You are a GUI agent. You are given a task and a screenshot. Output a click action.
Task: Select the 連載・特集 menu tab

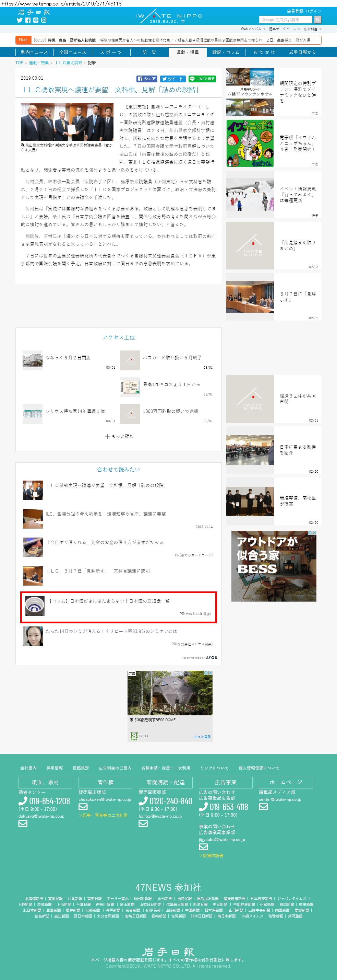click(188, 52)
